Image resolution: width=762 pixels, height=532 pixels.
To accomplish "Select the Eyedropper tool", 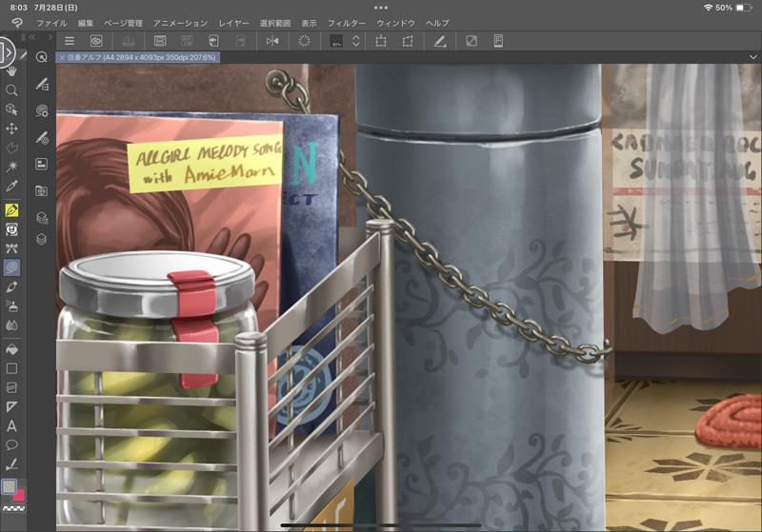I will [11, 187].
